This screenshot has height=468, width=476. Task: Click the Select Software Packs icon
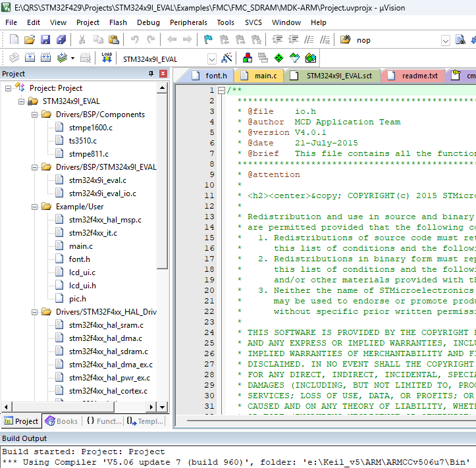click(294, 57)
